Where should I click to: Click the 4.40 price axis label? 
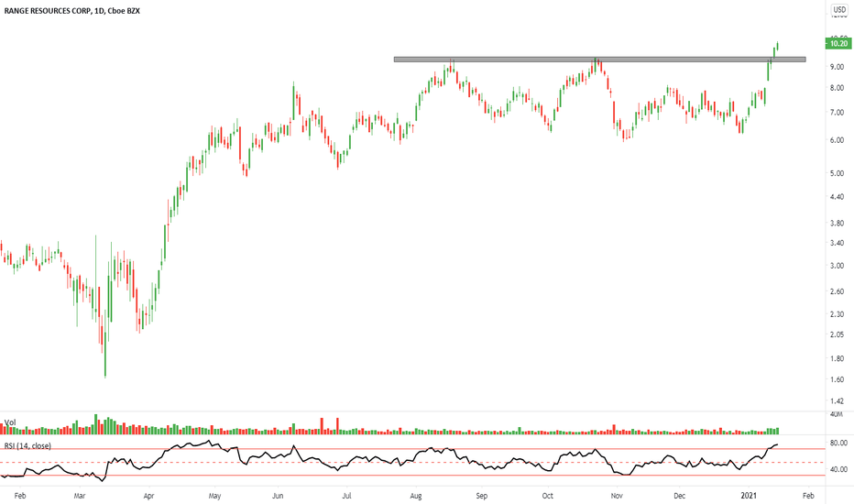click(838, 197)
